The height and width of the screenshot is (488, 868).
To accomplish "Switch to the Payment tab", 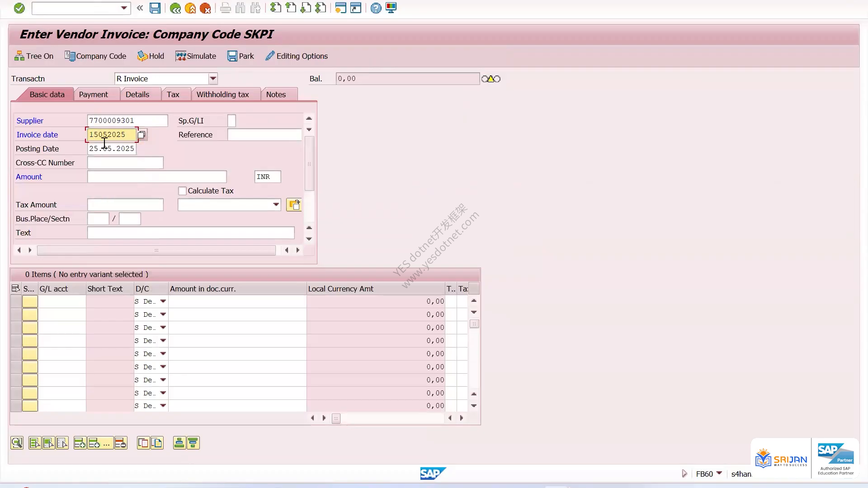I will 93,94.
